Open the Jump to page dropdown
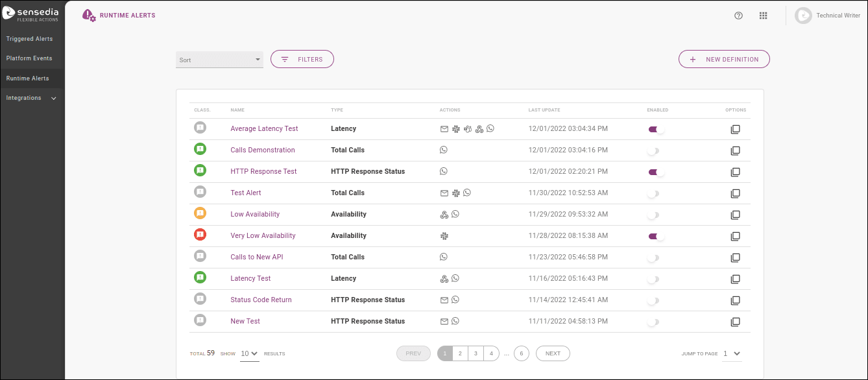The image size is (868, 380). (x=731, y=353)
